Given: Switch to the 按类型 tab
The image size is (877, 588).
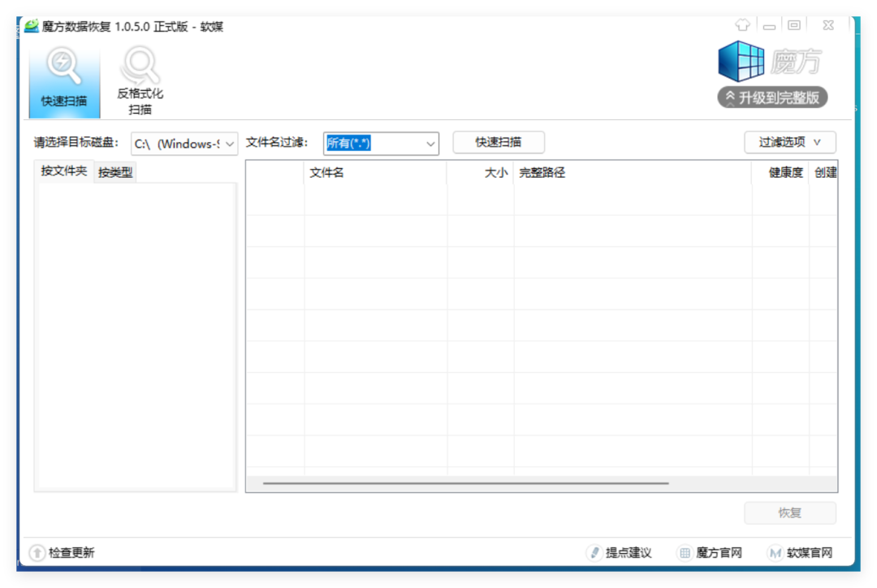Looking at the screenshot, I should pos(115,172).
